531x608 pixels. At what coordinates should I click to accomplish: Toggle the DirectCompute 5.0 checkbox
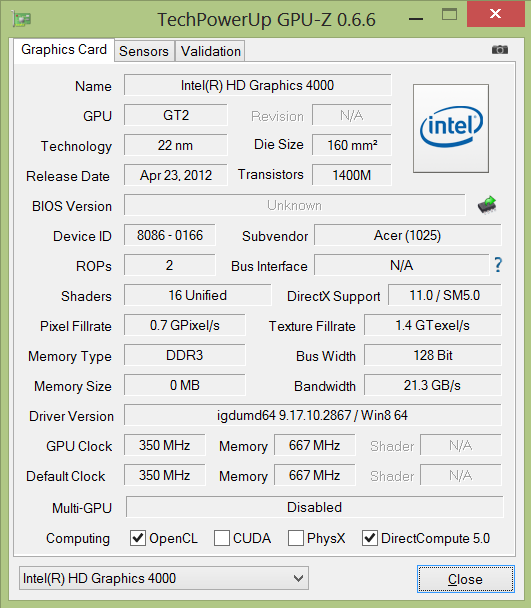[x=370, y=538]
